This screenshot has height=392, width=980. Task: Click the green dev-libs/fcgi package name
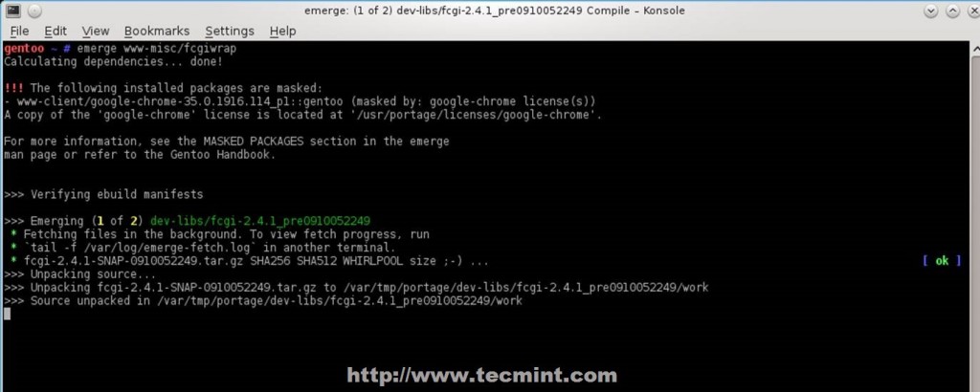tap(260, 221)
